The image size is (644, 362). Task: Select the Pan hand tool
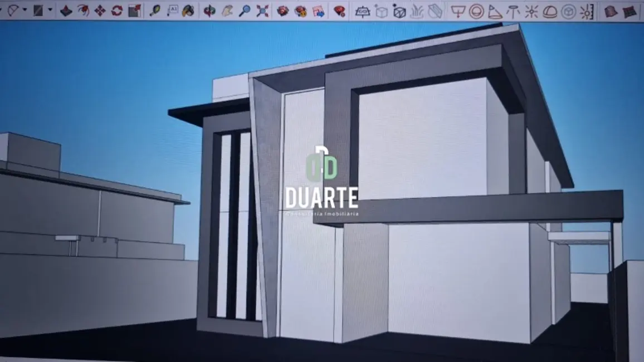pyautogui.click(x=227, y=10)
